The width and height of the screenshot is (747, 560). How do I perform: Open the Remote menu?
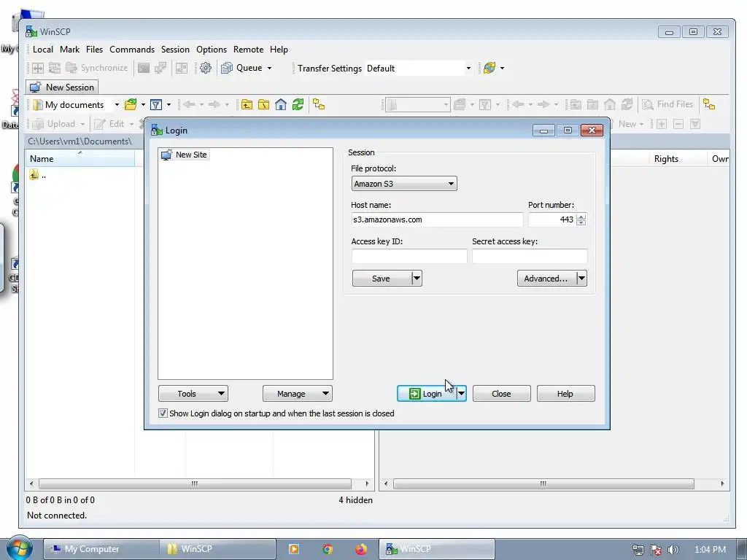click(x=248, y=50)
